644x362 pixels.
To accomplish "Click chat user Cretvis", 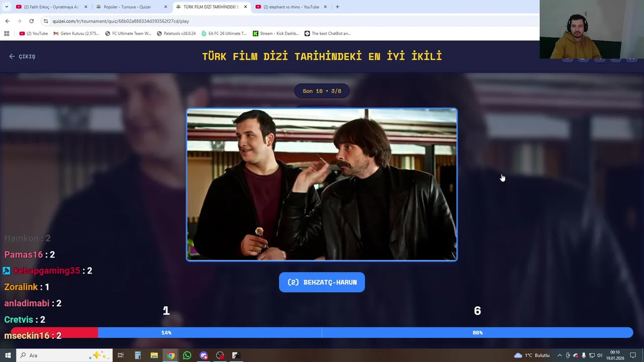I will [x=19, y=319].
